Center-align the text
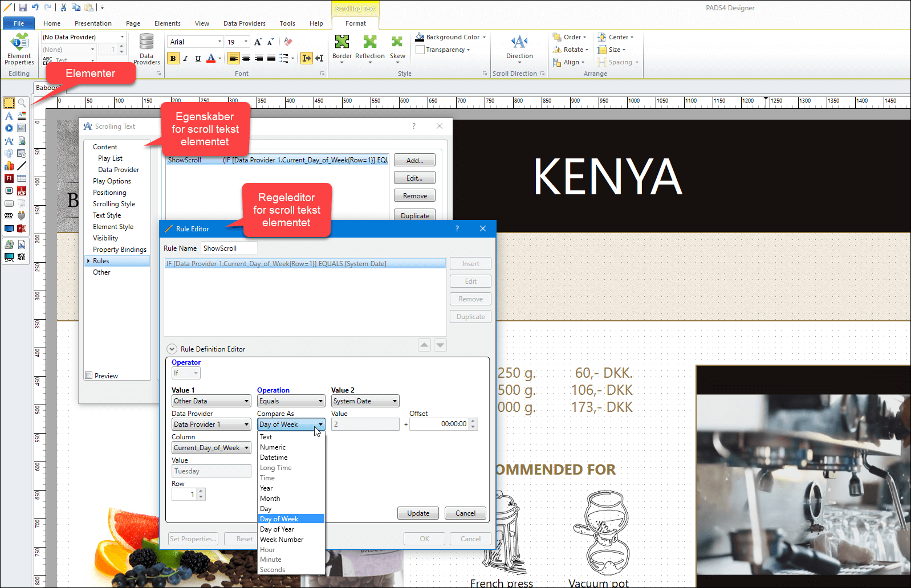This screenshot has width=911, height=588. 246,58
